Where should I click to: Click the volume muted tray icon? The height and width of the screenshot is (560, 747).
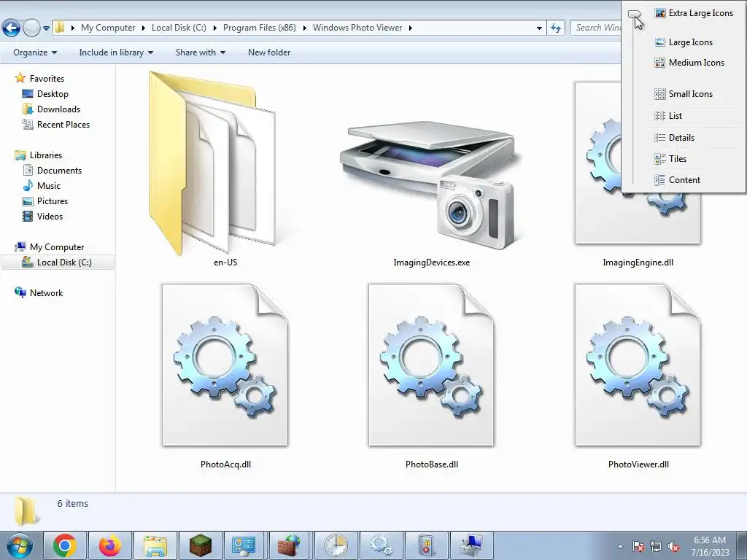pos(673,547)
